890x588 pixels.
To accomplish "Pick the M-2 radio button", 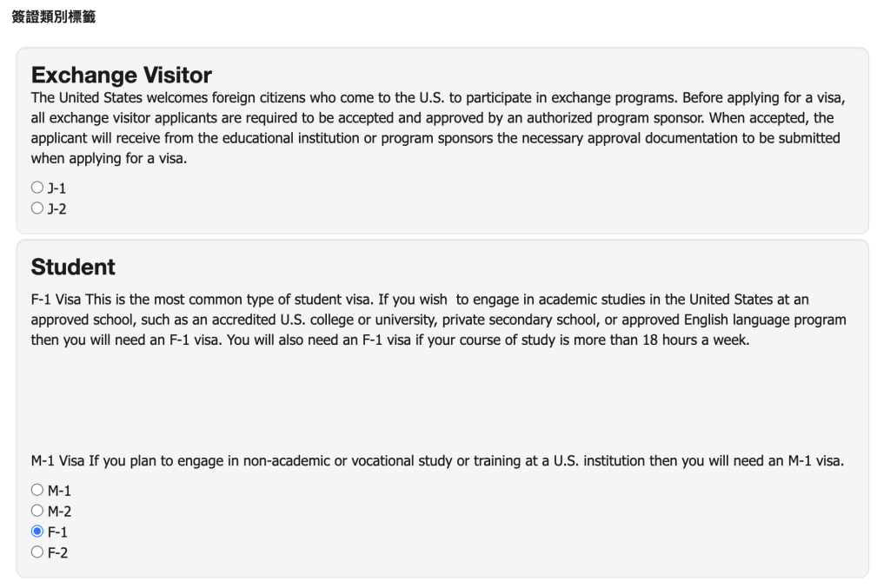I will (37, 511).
